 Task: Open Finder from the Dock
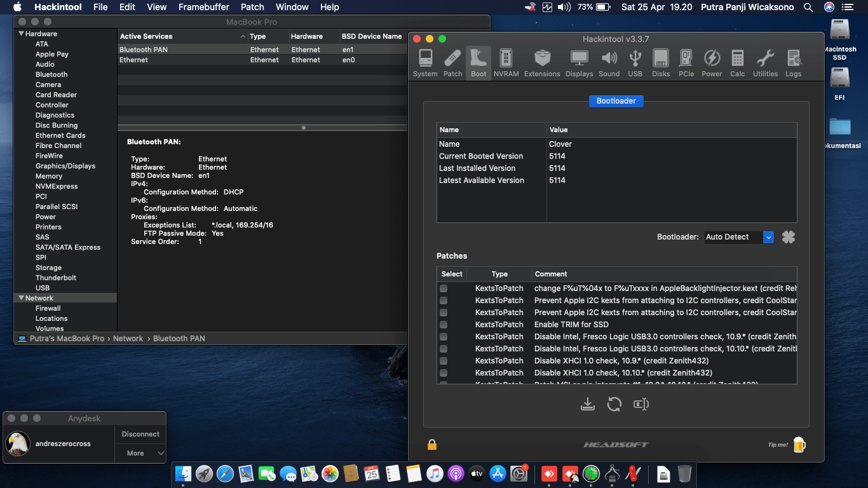[x=183, y=473]
